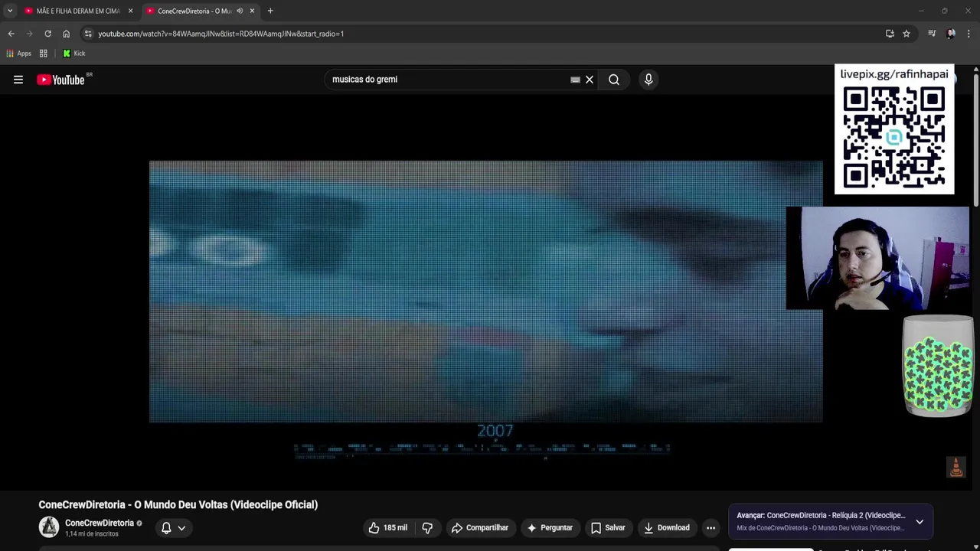The width and height of the screenshot is (980, 551).
Task: Open Apps bookmark shortcut
Action: [x=18, y=54]
